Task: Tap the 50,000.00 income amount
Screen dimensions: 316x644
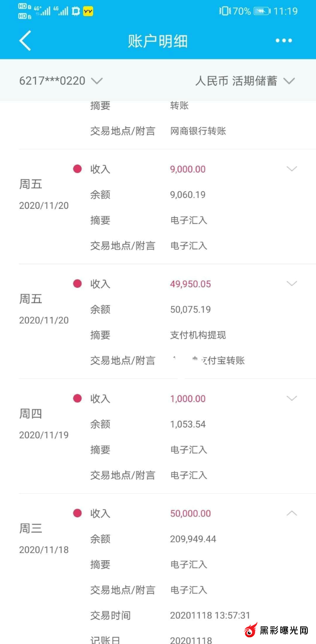Action: [x=190, y=513]
